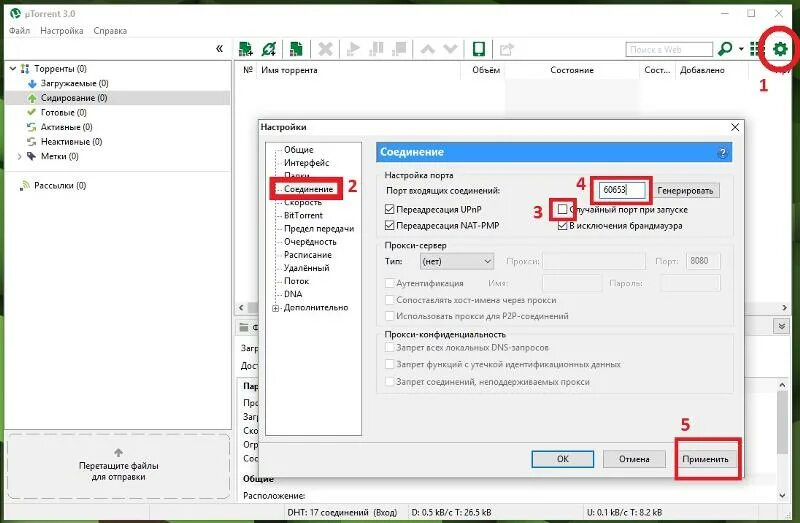Screen dimensions: 800x523
Task: Toggle the Переадресация UPnP checkbox
Action: pos(390,209)
